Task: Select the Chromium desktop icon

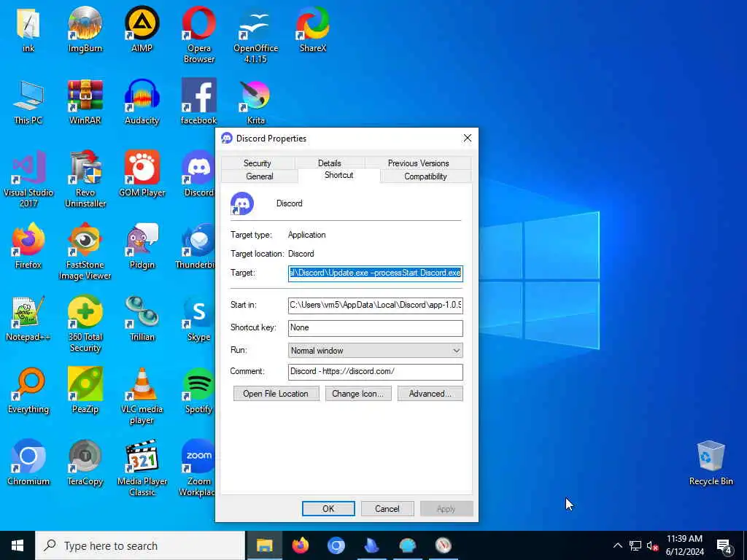Action: 28,462
